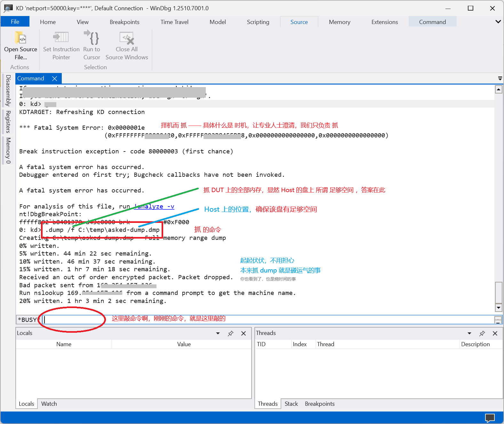Image resolution: width=504 pixels, height=424 pixels.
Task: Click Set Instruction Pointer icon
Action: click(x=61, y=37)
